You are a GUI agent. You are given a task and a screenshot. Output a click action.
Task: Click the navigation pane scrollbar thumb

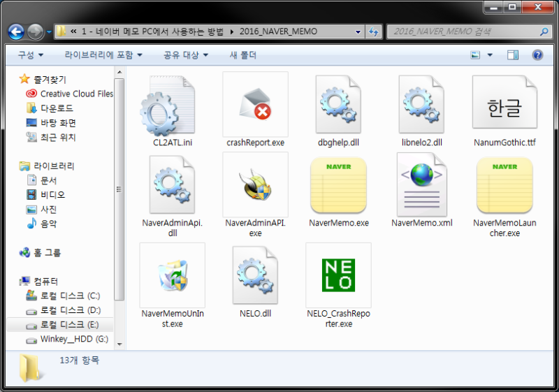pyautogui.click(x=119, y=189)
